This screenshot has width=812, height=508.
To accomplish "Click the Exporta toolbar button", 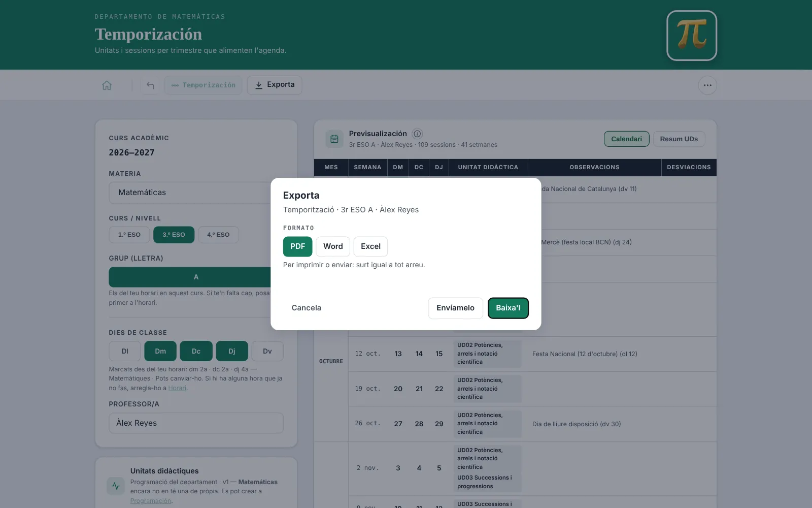I will point(275,85).
